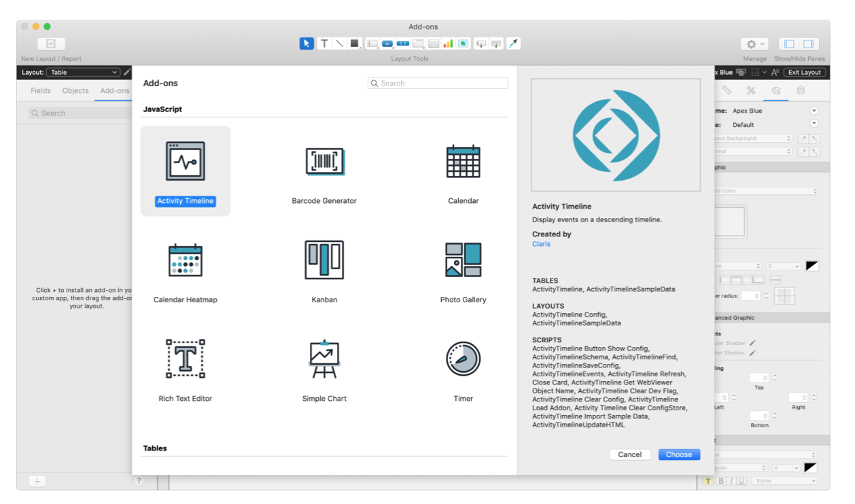Open help with question mark button
855x504 pixels.
pos(139,481)
